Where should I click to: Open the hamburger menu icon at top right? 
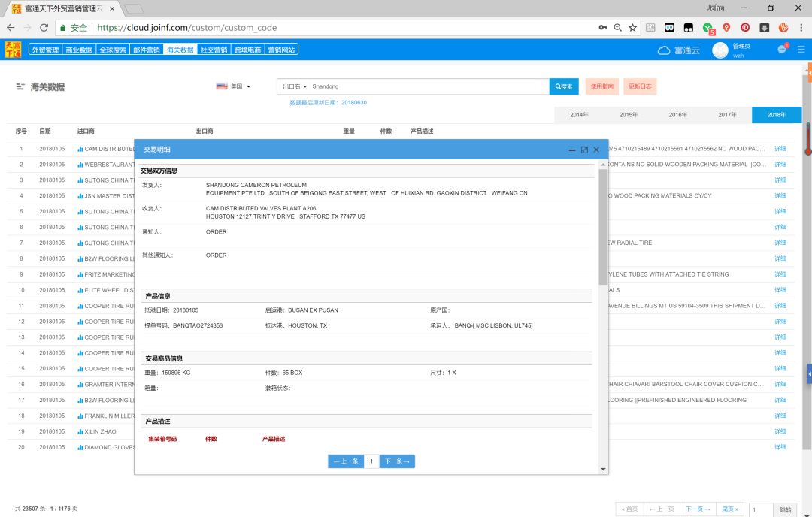(801, 49)
